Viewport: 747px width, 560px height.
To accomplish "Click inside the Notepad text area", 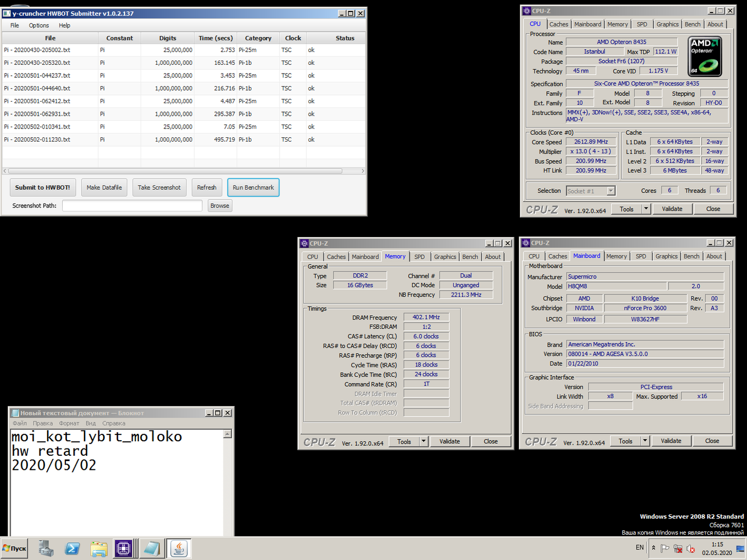I will point(117,482).
